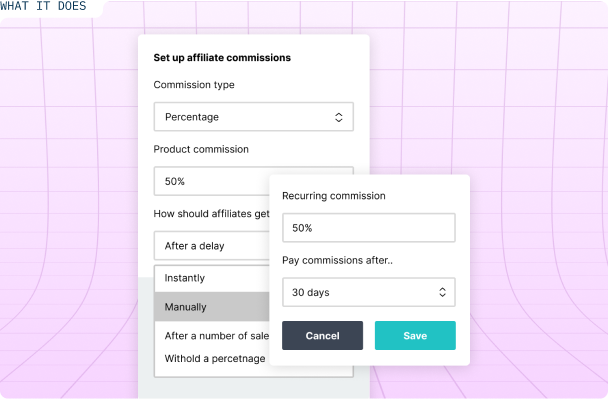Click the 30 days chevron arrows icon
Viewport: 608px width, 399px height.
click(x=442, y=292)
